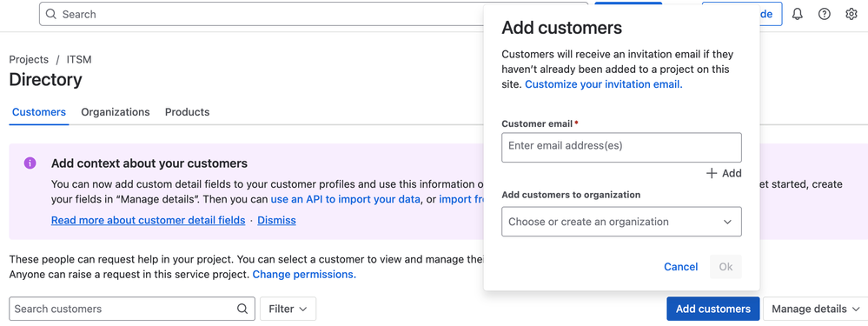Open the settings gear icon
Viewport: 868px width, 326px height.
click(851, 15)
